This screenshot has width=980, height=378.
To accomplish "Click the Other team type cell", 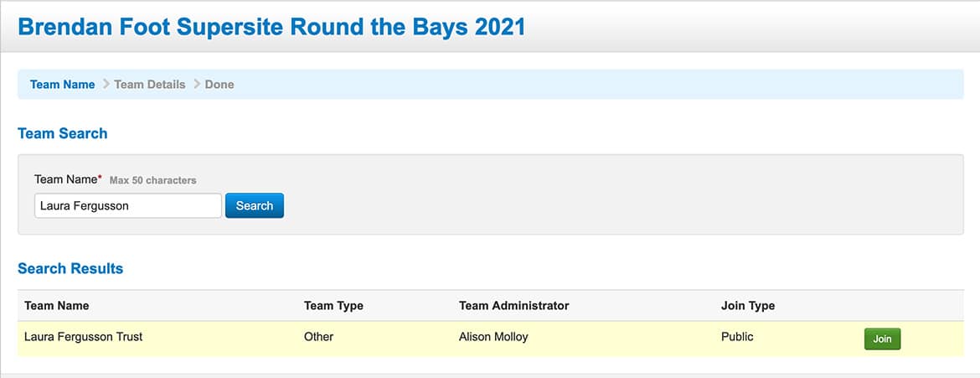I will 318,337.
